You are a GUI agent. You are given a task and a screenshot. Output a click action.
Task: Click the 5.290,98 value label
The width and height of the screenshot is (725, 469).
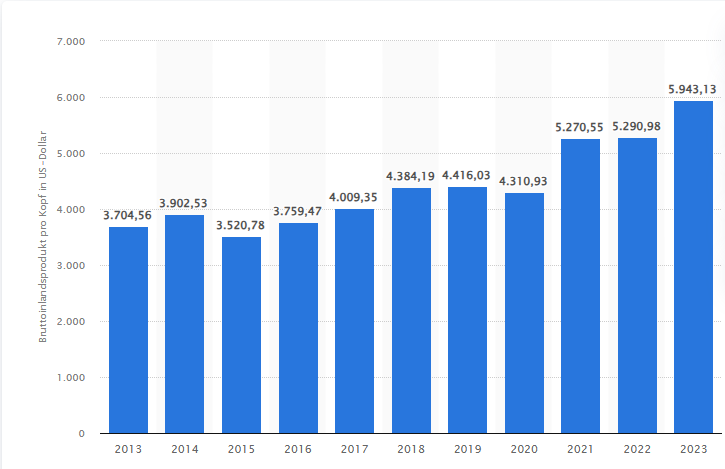point(636,127)
